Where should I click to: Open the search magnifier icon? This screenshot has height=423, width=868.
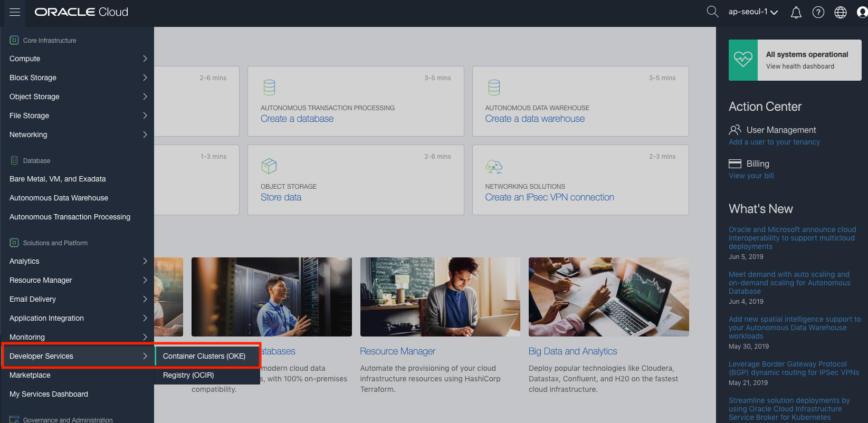712,12
